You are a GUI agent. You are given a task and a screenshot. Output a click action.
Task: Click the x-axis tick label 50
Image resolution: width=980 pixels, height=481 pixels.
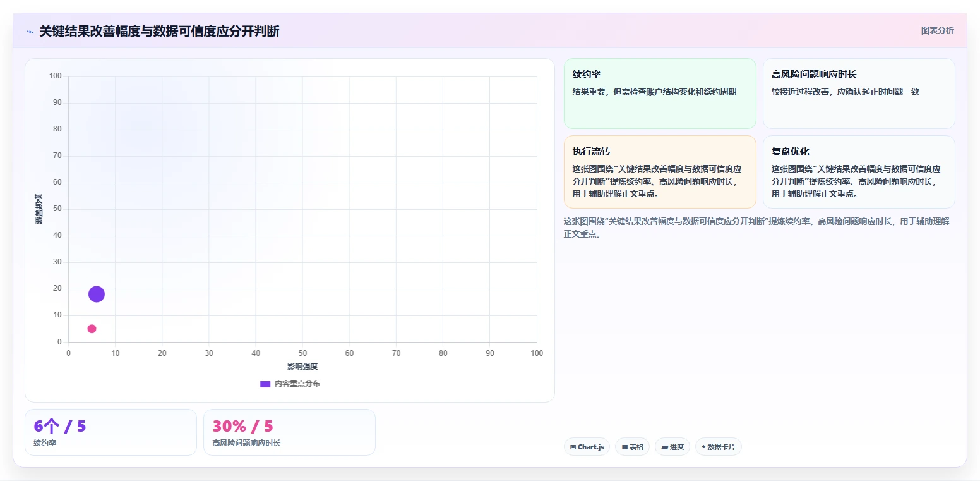(302, 353)
